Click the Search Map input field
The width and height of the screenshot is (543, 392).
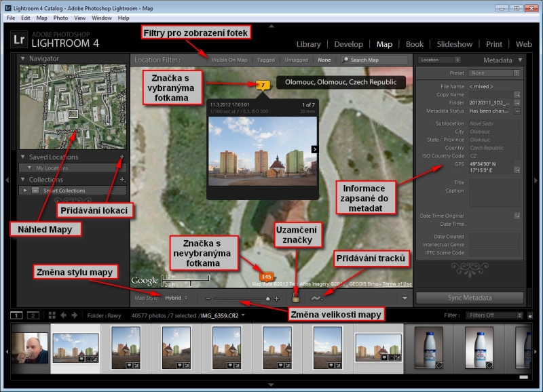(x=375, y=60)
